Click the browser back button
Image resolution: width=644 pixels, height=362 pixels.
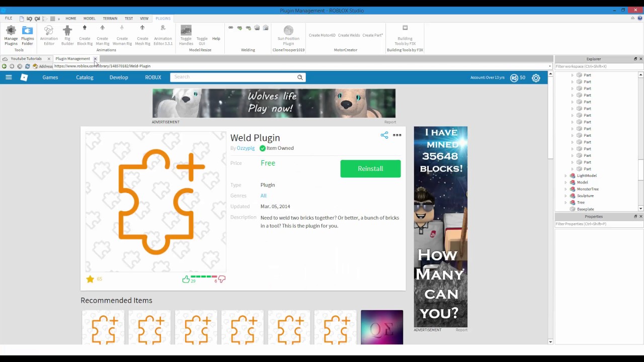click(5, 66)
